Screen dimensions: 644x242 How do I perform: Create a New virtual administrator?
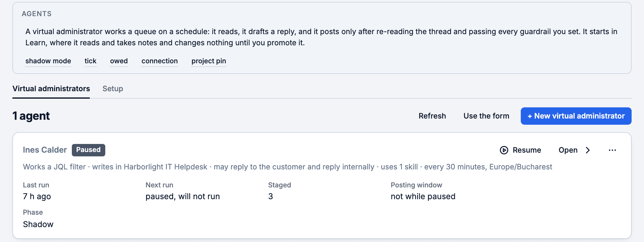[576, 116]
